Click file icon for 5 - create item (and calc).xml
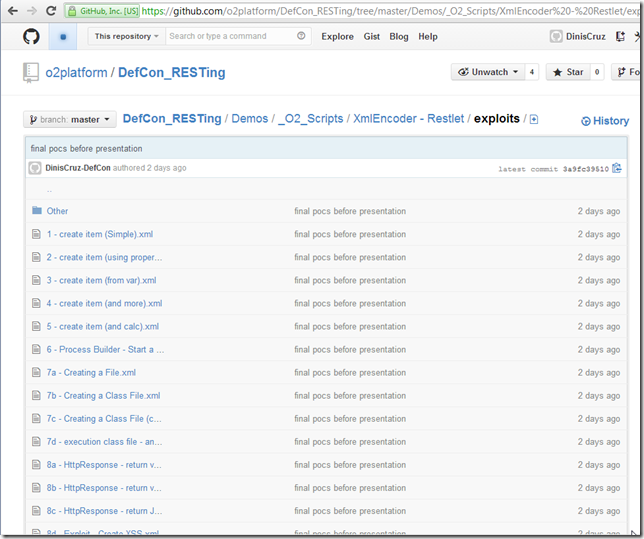Image resolution: width=644 pixels, height=539 pixels. (x=37, y=327)
